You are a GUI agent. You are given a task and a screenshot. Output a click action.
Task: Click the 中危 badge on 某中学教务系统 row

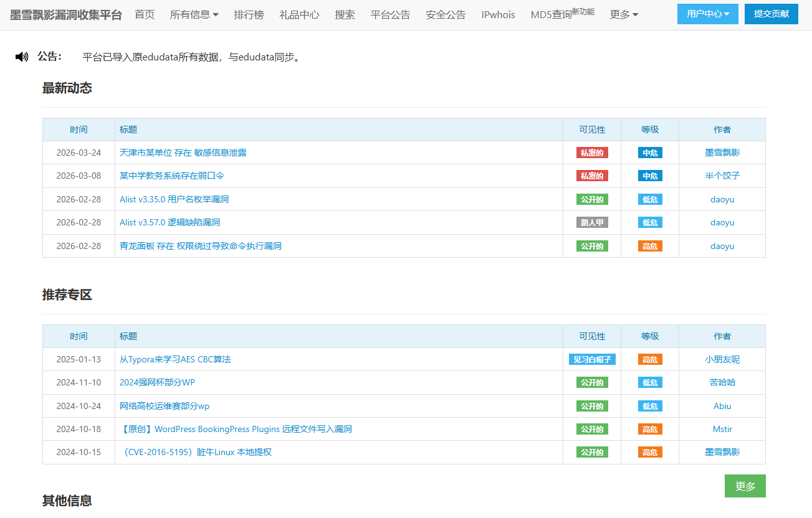pyautogui.click(x=650, y=176)
